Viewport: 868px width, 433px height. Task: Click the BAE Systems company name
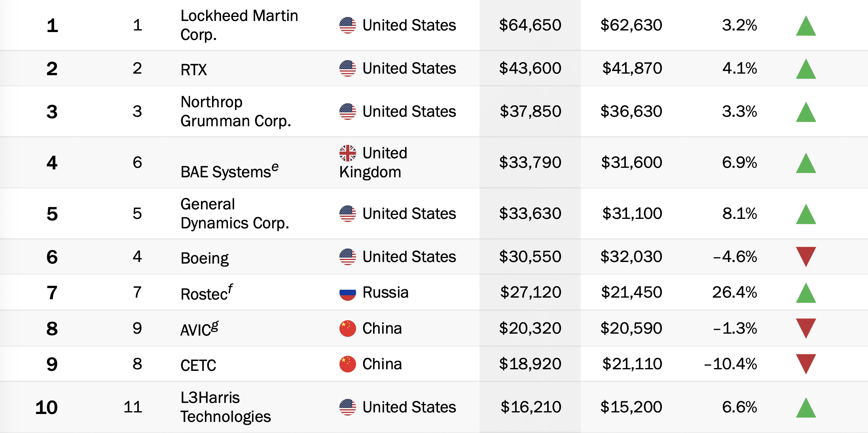click(x=226, y=172)
